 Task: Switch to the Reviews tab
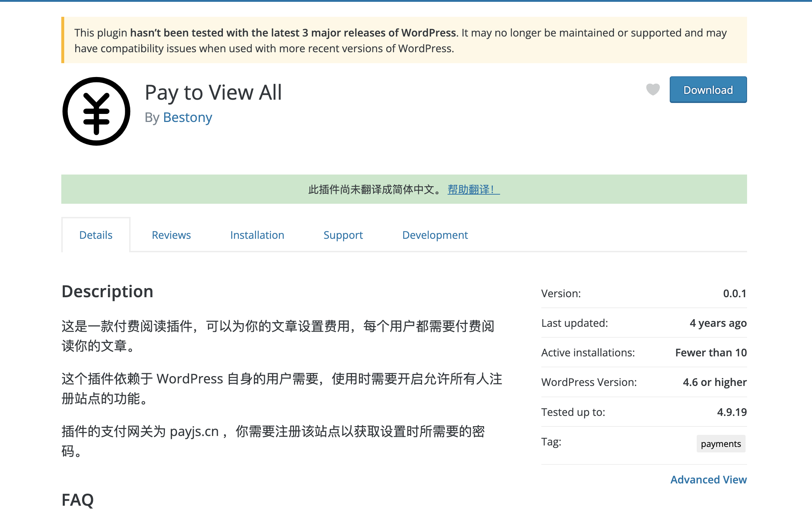point(171,235)
